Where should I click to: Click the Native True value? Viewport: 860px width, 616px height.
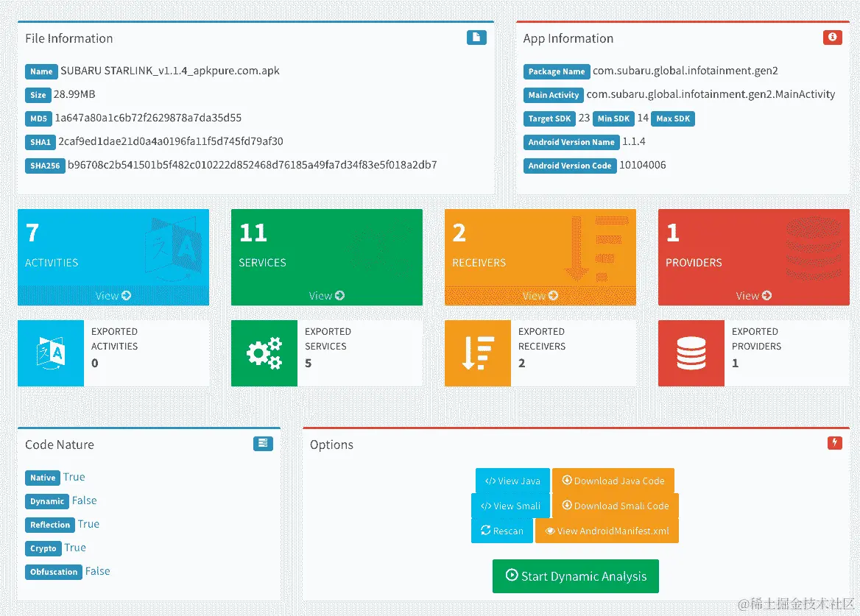pyautogui.click(x=74, y=477)
